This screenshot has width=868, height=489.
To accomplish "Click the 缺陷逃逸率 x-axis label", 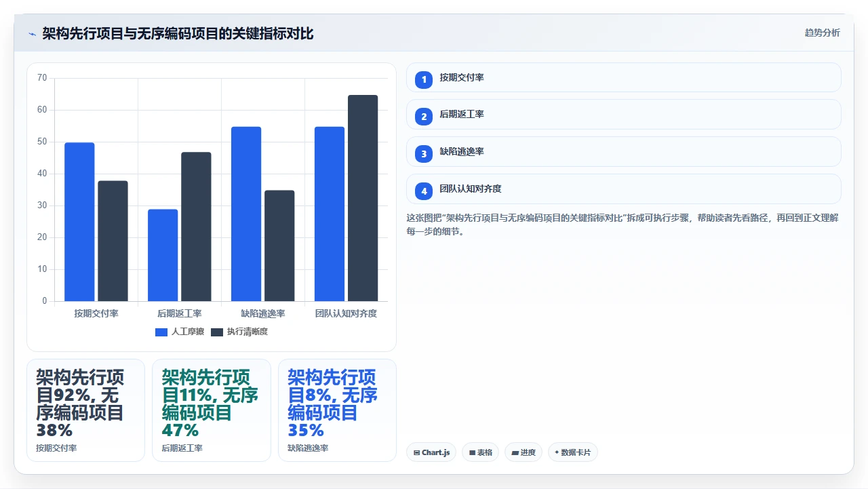I will click(x=263, y=313).
